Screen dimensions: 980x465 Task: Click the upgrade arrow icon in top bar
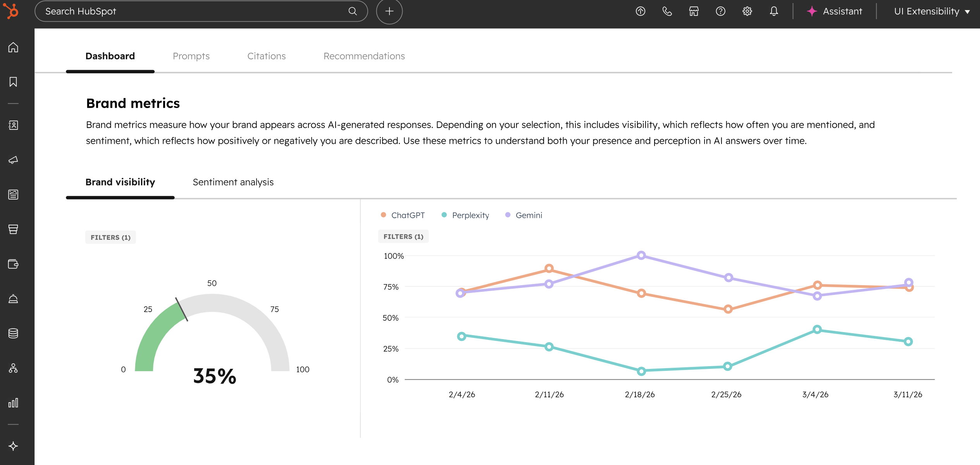(641, 11)
